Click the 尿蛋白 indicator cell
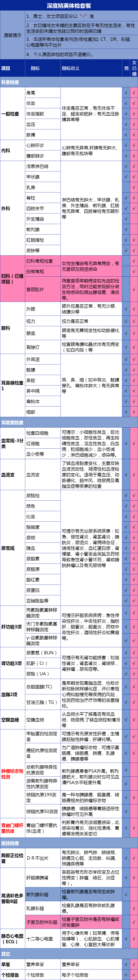Screen dimensions: 138x980 pyautogui.click(x=43, y=590)
